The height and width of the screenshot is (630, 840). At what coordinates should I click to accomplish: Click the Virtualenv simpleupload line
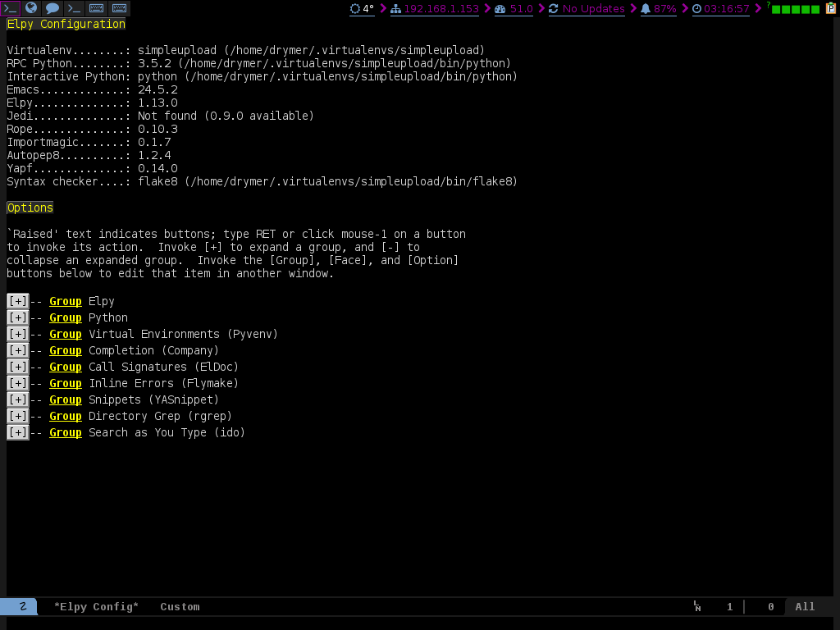click(x=245, y=50)
